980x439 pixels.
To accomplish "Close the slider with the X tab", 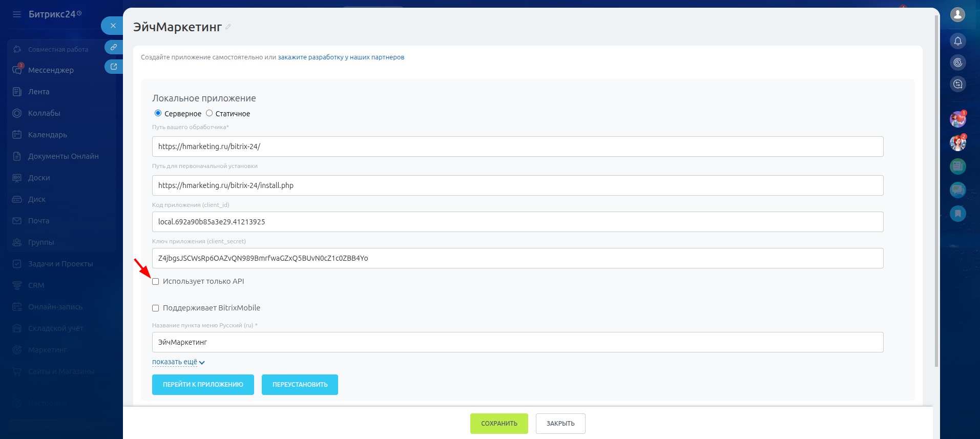I will click(x=113, y=26).
